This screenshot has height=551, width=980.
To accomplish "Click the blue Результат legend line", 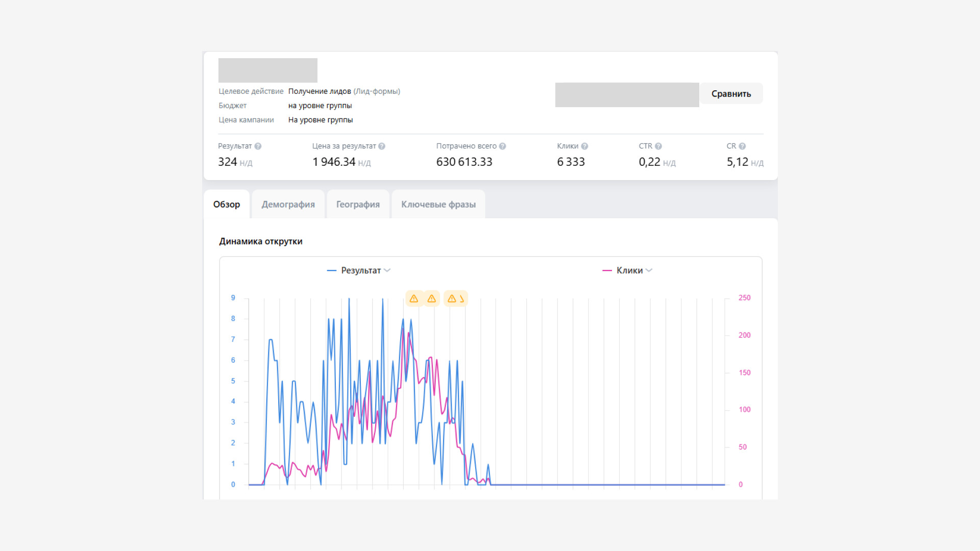I will pos(332,270).
